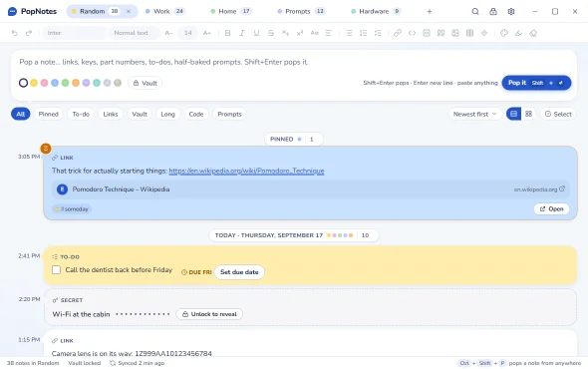Filter notes by Vault

(x=140, y=114)
